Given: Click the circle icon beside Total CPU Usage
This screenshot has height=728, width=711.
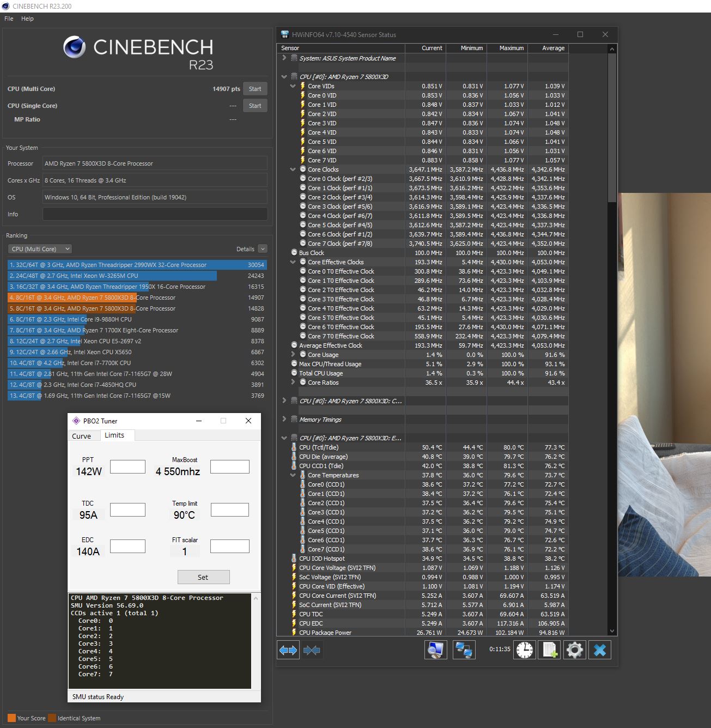Looking at the screenshot, I should pos(294,373).
